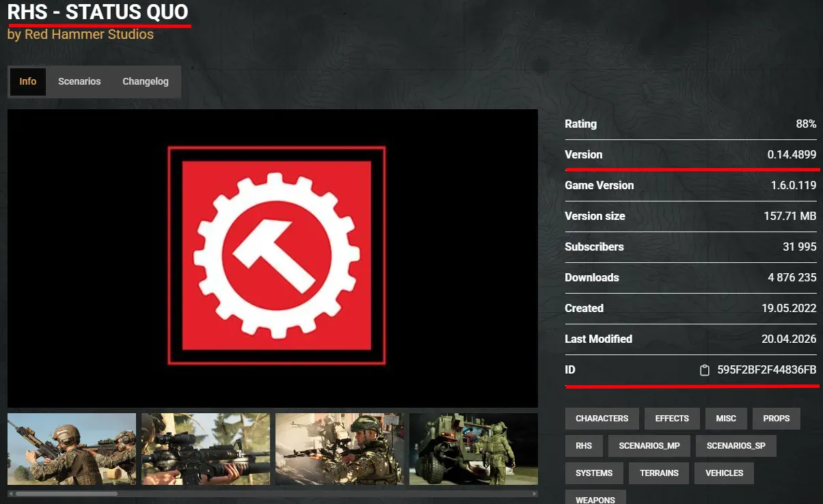Filter by CHARACTERS tag

(602, 419)
